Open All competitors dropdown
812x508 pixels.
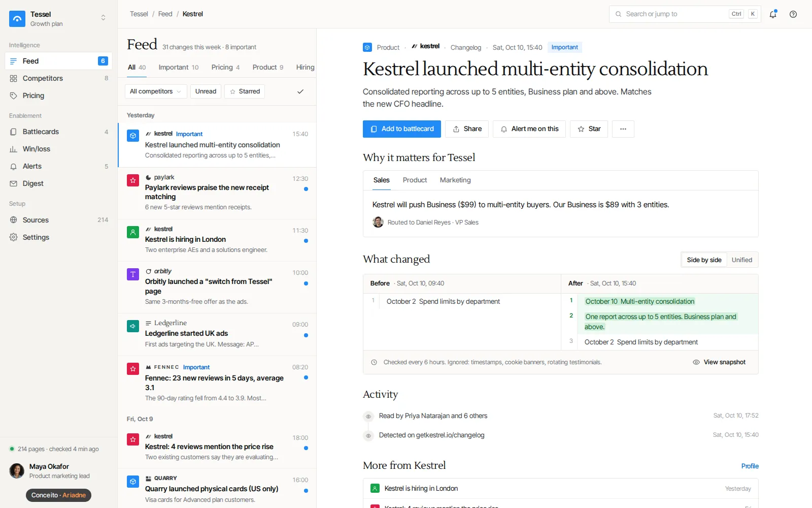pyautogui.click(x=155, y=91)
